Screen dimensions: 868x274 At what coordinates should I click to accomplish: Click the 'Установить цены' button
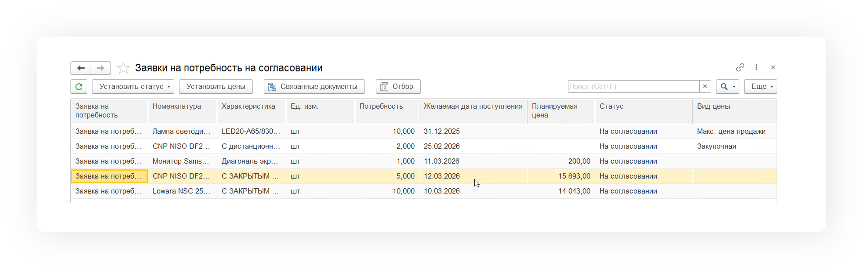(216, 87)
